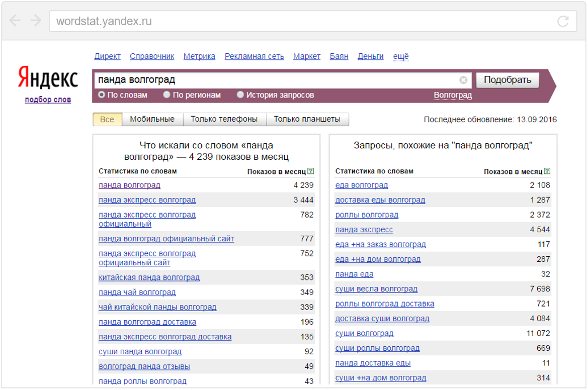Image resolution: width=588 pixels, height=390 pixels.
Task: Open the 'еда волгоград' similar query
Action: (362, 185)
